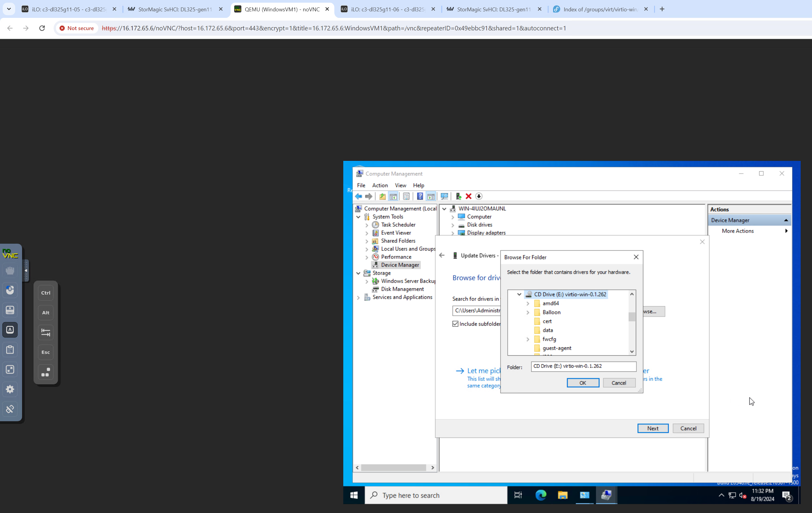
Task: Click the Folder name input field
Action: click(583, 366)
